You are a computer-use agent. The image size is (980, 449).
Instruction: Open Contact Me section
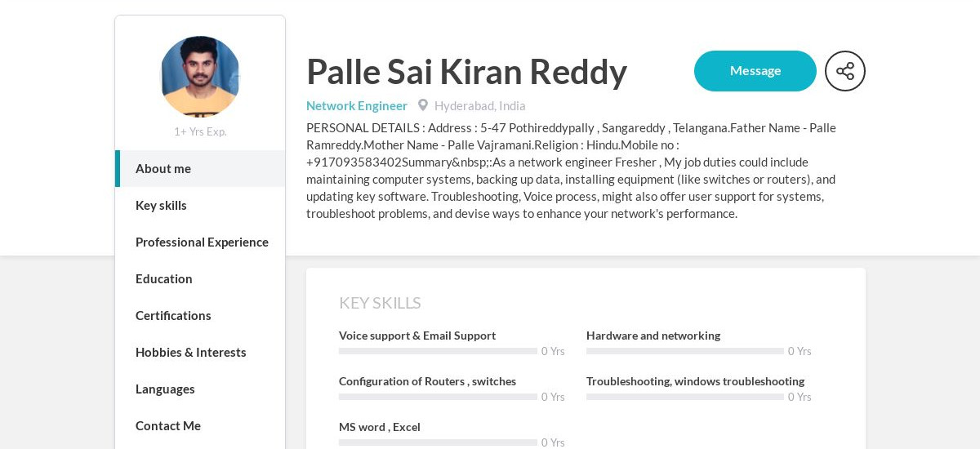(x=200, y=425)
